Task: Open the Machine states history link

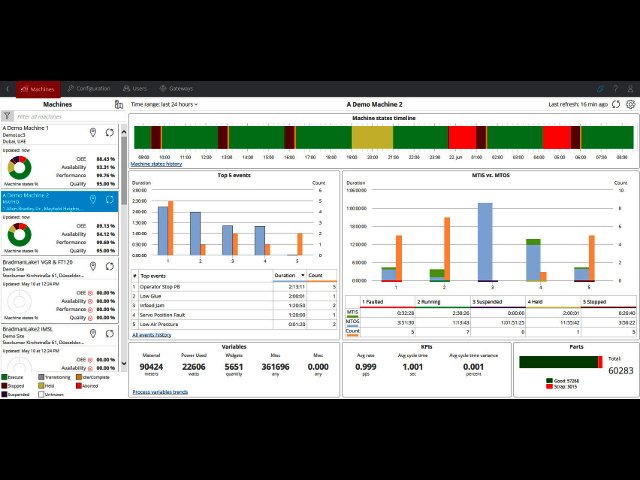Action: pos(157,164)
